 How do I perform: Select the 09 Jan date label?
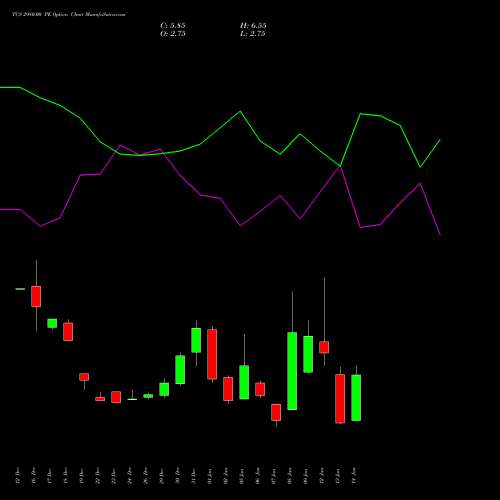pyautogui.click(x=306, y=475)
